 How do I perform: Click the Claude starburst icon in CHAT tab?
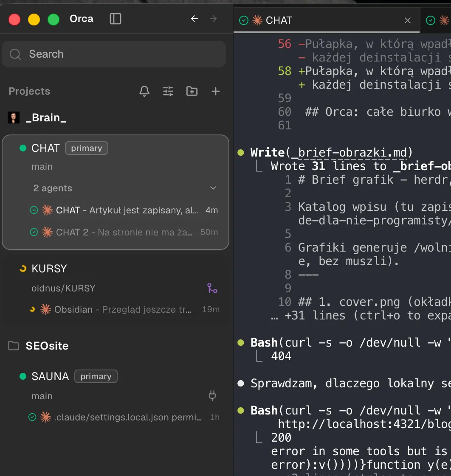click(x=257, y=20)
